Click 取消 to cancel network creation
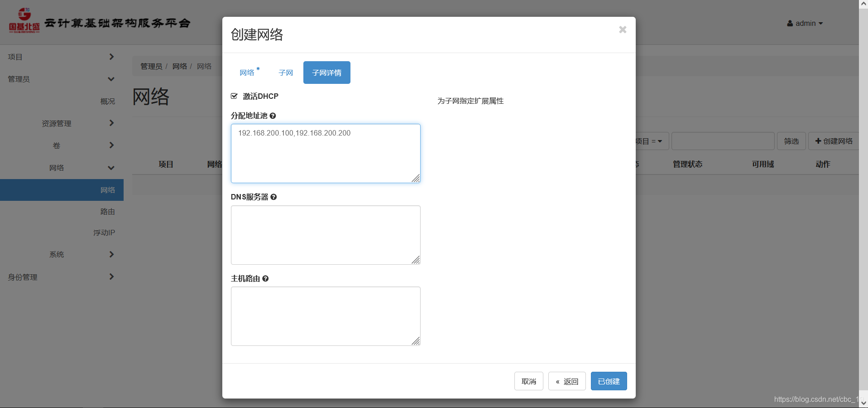868x408 pixels. click(x=528, y=381)
